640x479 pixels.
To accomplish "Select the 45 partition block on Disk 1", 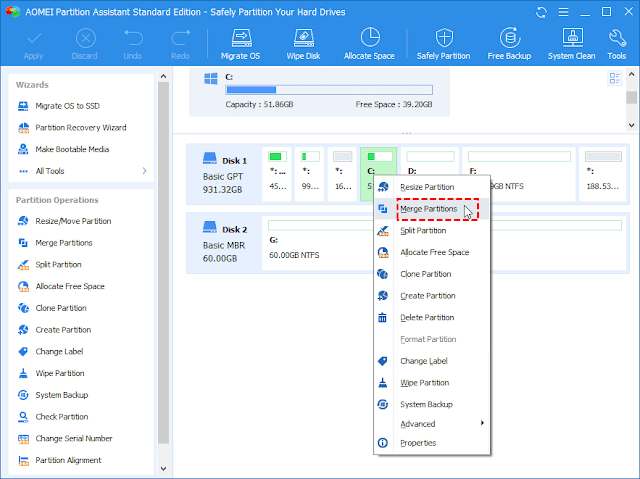I will point(277,174).
